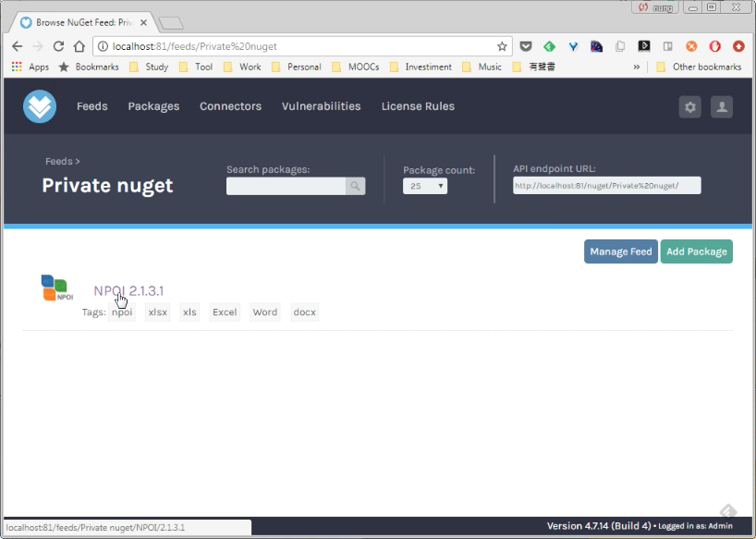The height and width of the screenshot is (539, 756).
Task: Open the Music bookmarks folder
Action: pos(482,67)
